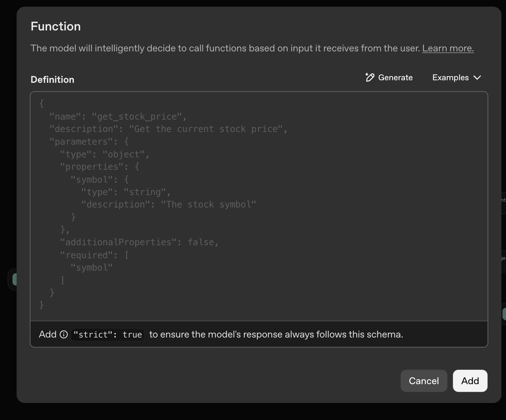Click the Generate text label
Screen dimensions: 506x420
click(x=395, y=78)
